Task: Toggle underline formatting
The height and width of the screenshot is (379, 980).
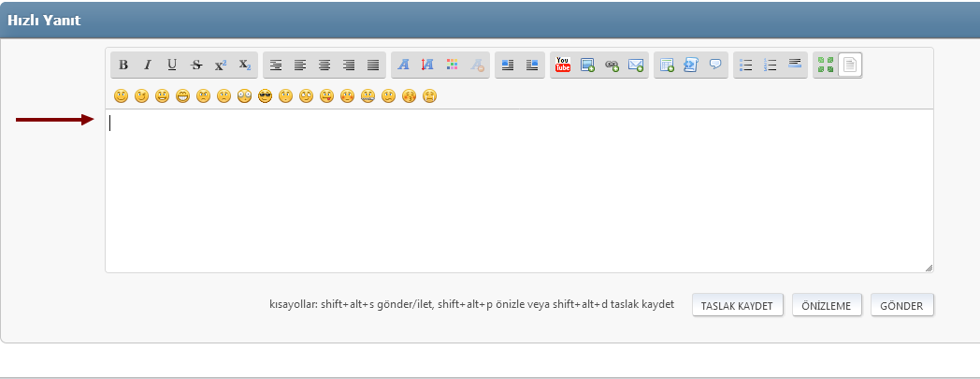Action: (x=172, y=65)
